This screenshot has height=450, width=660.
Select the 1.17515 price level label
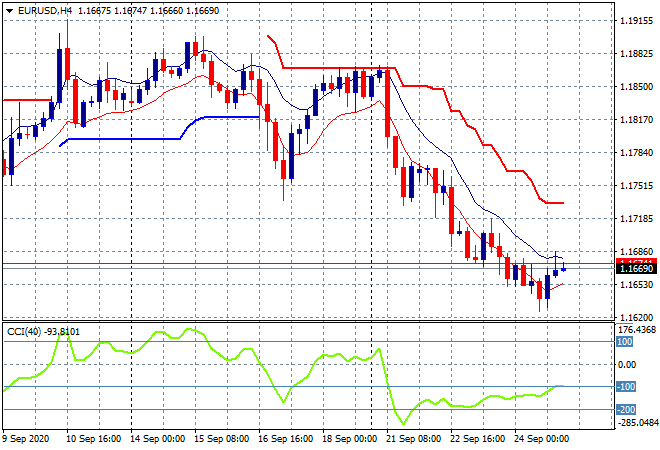(x=636, y=186)
